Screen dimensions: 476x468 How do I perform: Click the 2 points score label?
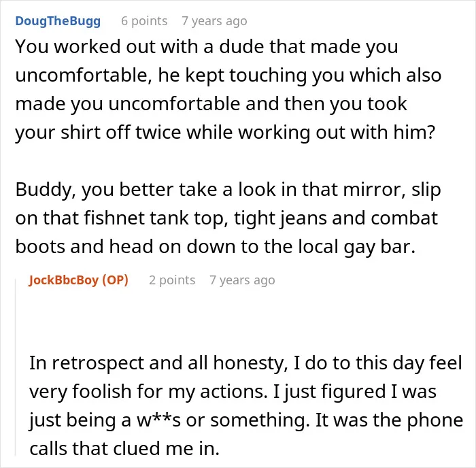click(172, 280)
